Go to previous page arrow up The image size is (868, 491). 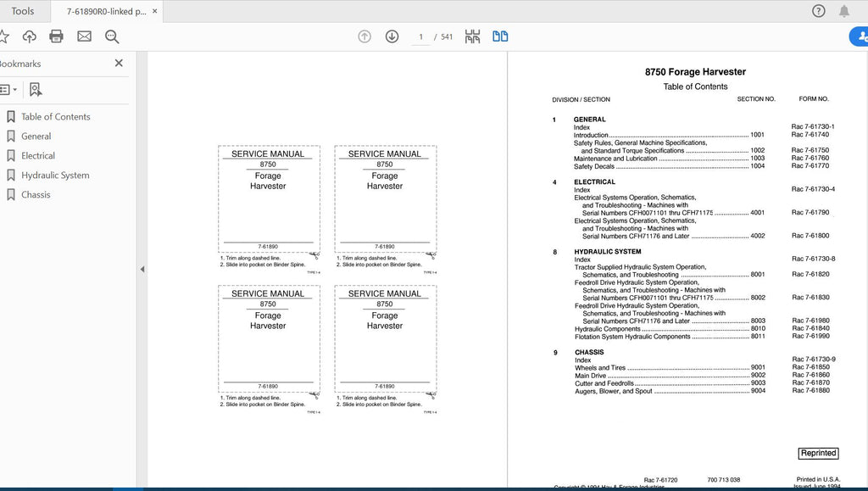364,36
